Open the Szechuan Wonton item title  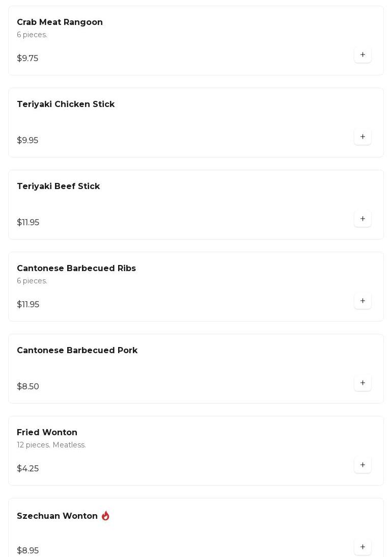click(57, 516)
